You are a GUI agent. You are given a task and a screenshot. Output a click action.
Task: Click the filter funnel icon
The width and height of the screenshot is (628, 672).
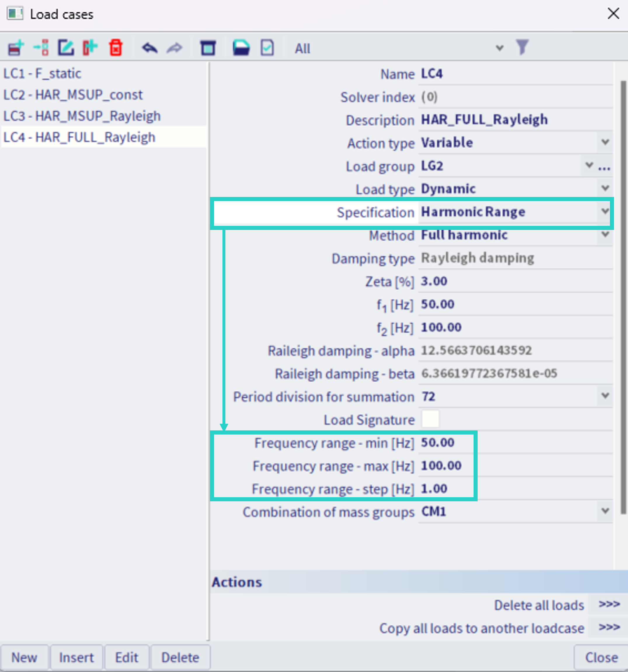point(523,47)
